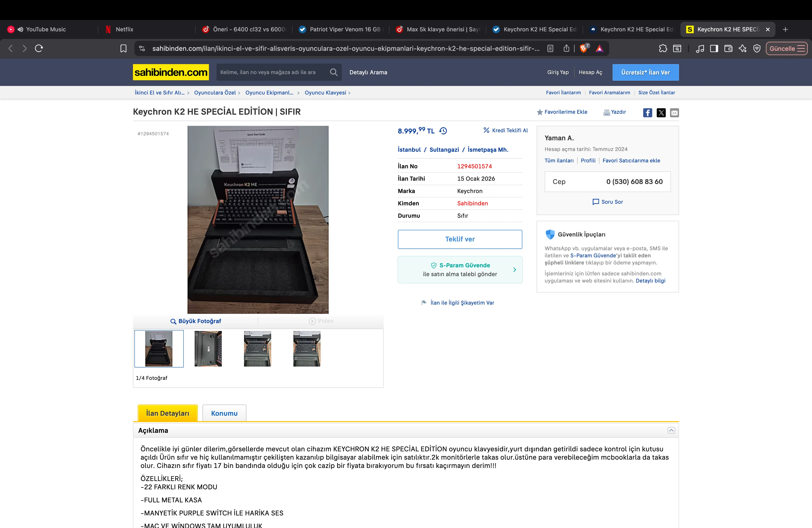Viewport: 812px width, 528px height.
Task: Share the listing on X (Twitter)
Action: coord(661,113)
